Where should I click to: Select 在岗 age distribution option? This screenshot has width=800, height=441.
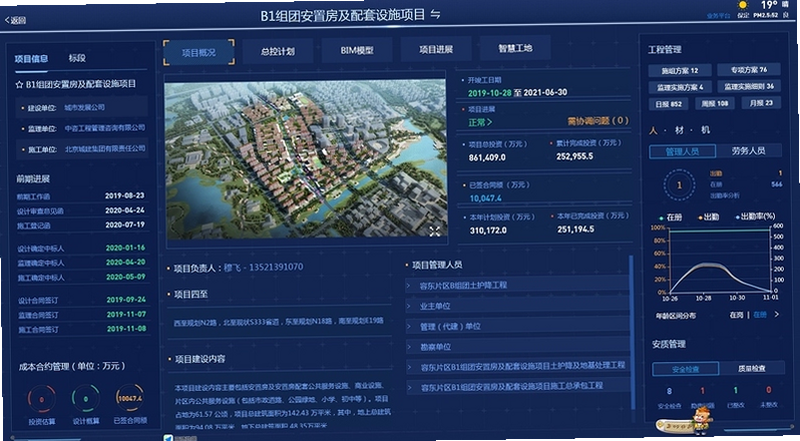click(736, 315)
